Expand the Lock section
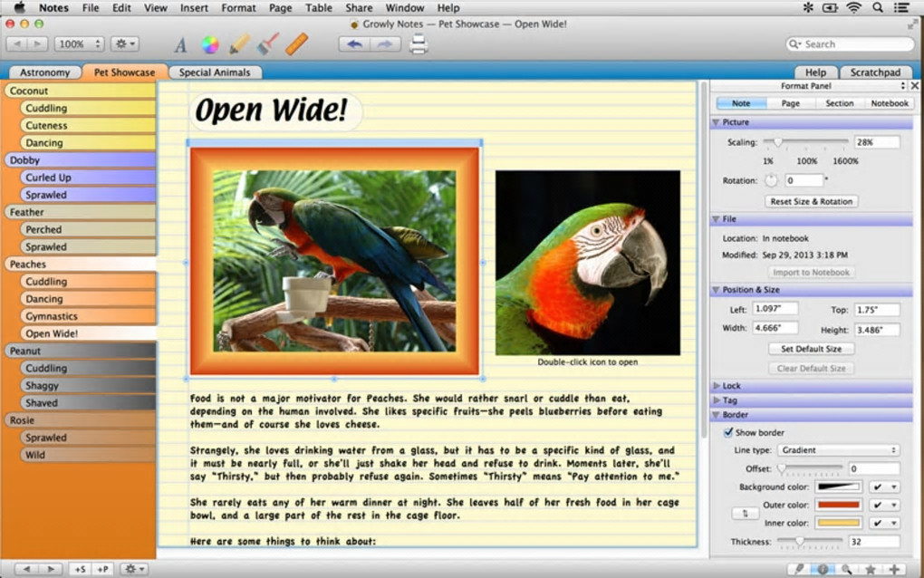 (x=716, y=386)
